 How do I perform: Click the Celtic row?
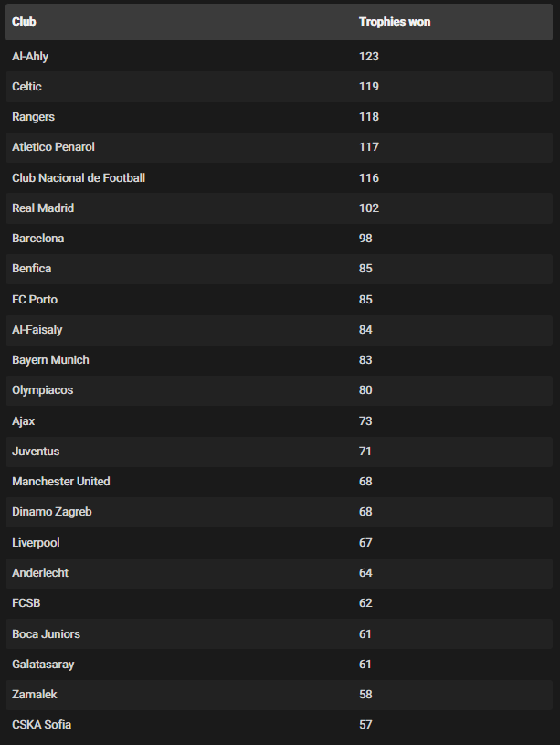coord(27,87)
